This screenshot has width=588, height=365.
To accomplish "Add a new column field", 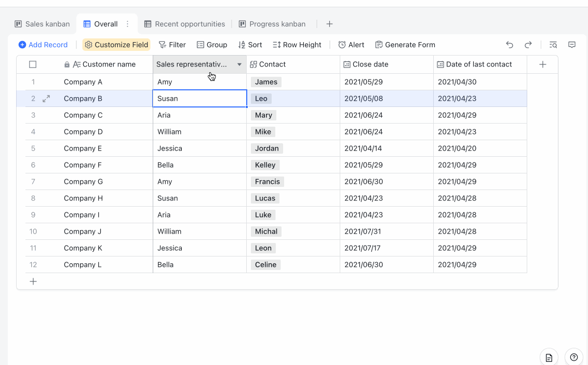I will point(543,64).
